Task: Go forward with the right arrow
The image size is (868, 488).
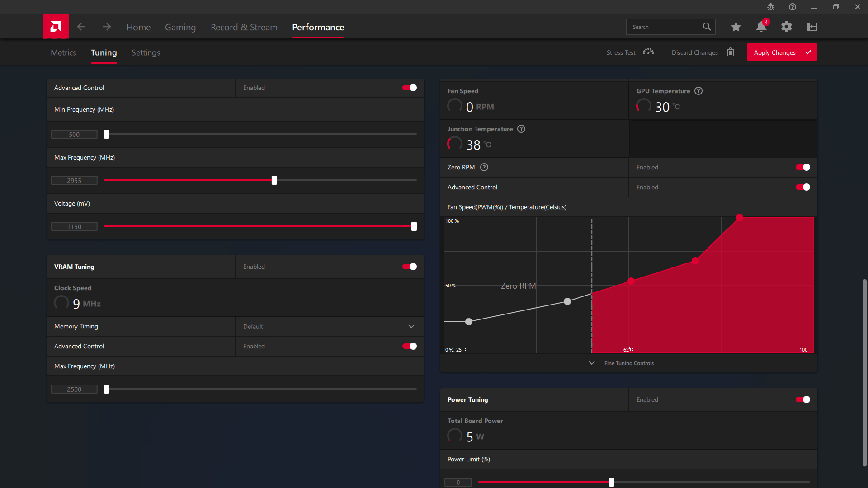Action: coord(107,27)
